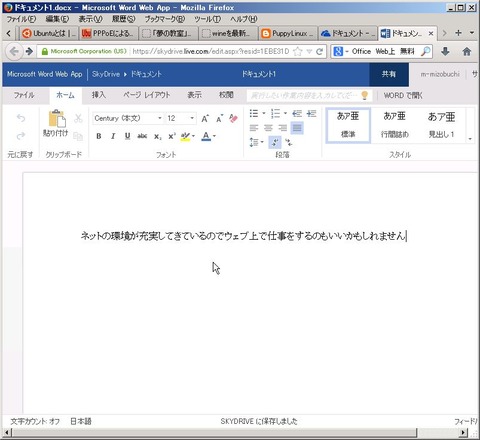Toggle bold formatting

99,136
